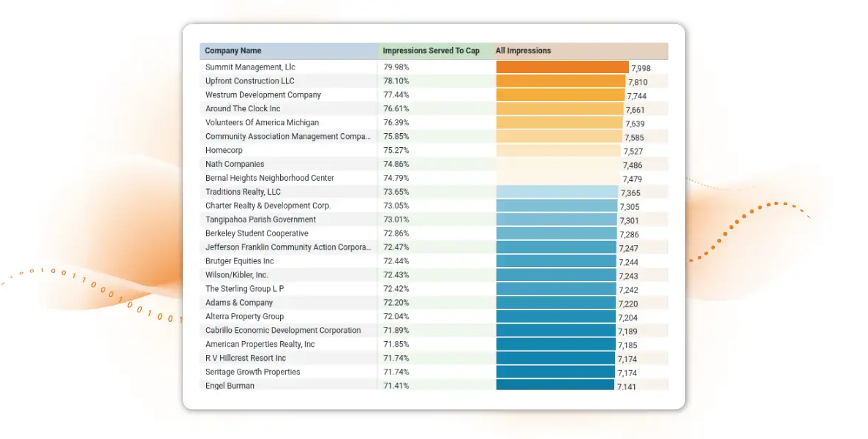Click the light blue bar labeled 7,365
The image size is (868, 439).
pyautogui.click(x=557, y=192)
